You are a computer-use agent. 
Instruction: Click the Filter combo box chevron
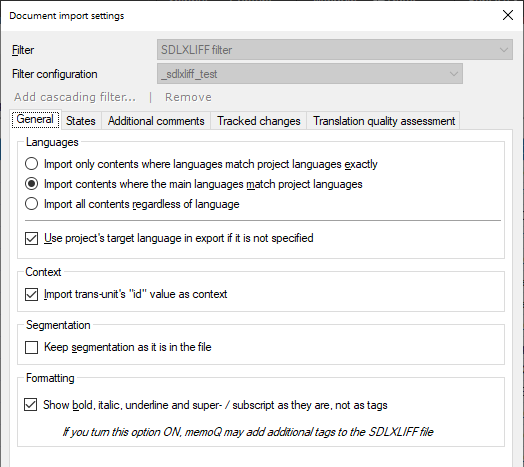(x=504, y=50)
